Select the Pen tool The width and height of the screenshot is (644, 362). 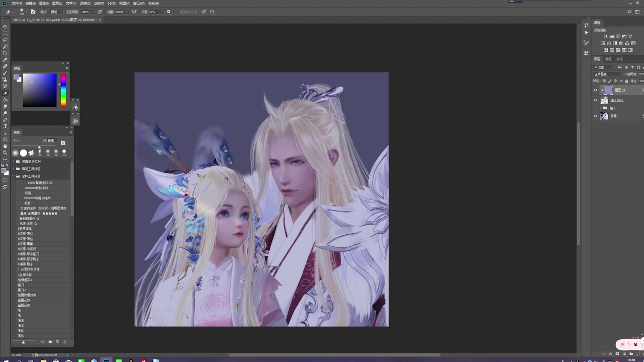pyautogui.click(x=5, y=120)
